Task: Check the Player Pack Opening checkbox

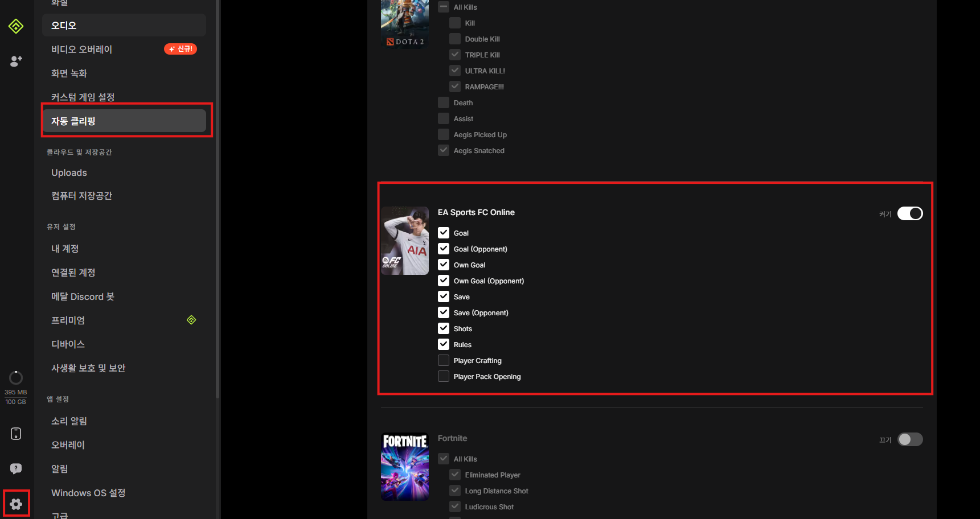Action: pos(444,376)
